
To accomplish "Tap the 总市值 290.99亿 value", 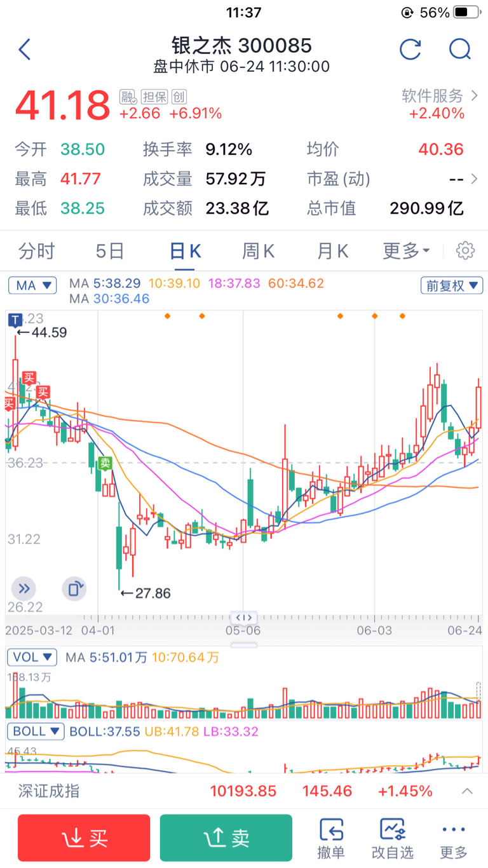I will click(x=426, y=208).
